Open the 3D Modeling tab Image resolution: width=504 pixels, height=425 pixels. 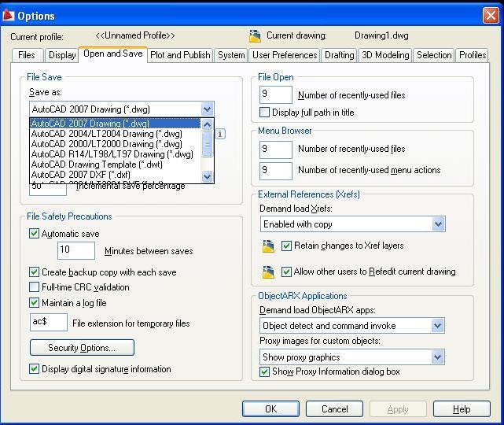pyautogui.click(x=385, y=55)
